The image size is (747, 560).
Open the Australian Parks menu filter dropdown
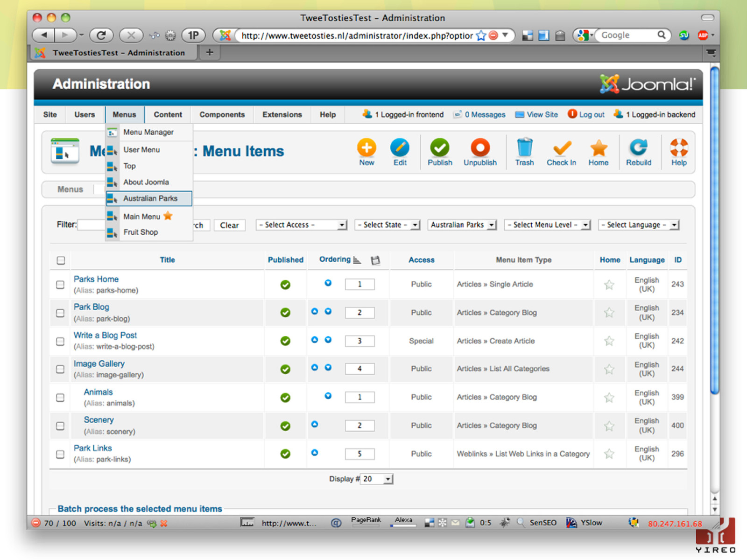462,225
